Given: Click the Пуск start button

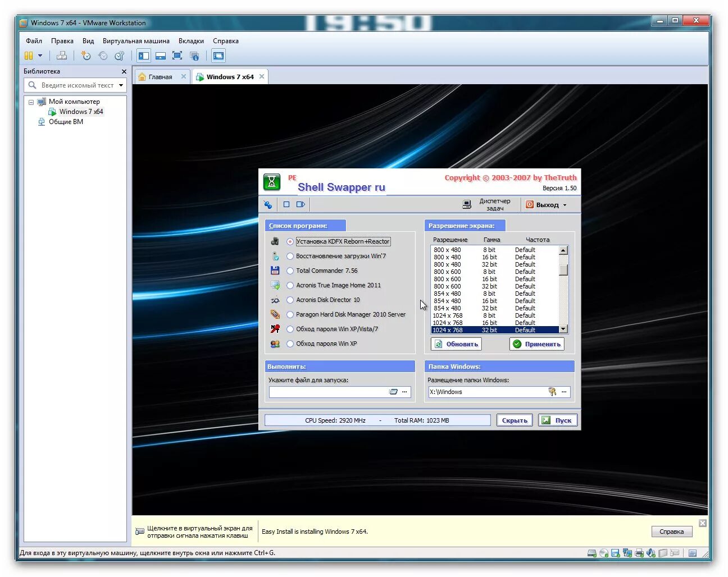Looking at the screenshot, I should [x=558, y=420].
